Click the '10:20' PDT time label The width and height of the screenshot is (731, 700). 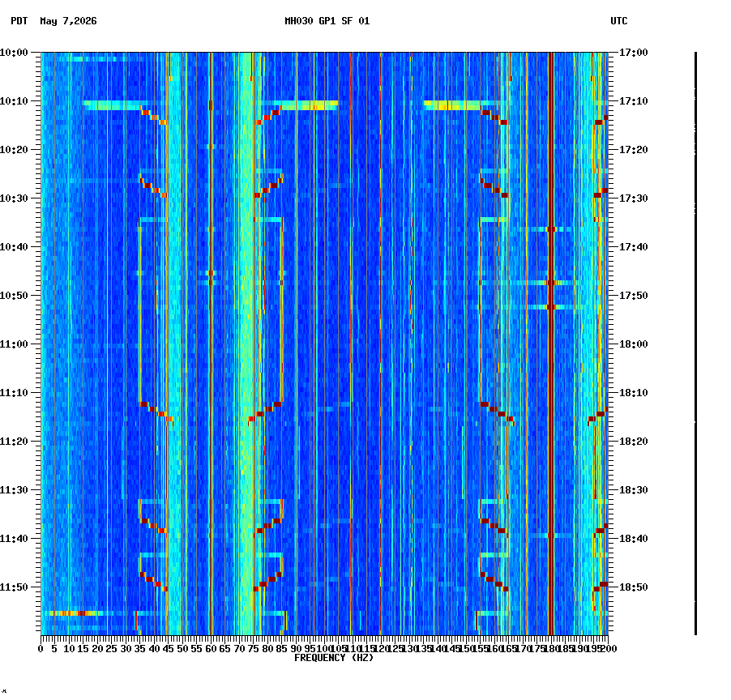click(x=14, y=150)
